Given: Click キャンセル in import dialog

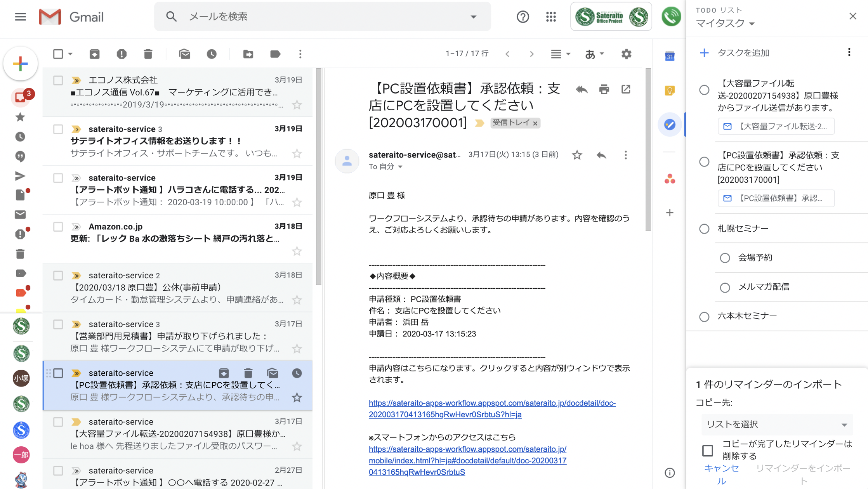Looking at the screenshot, I should [721, 474].
